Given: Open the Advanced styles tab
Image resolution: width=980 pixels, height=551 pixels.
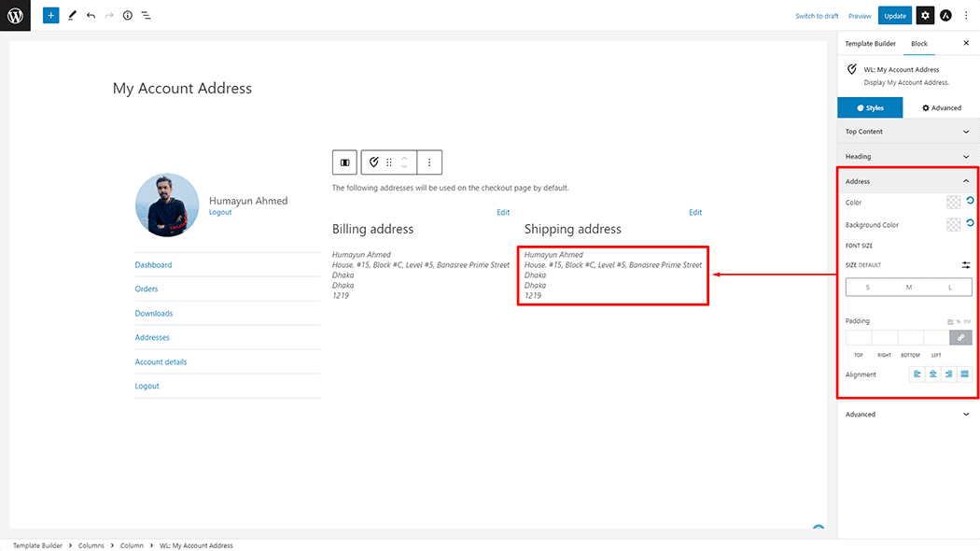Looking at the screenshot, I should pyautogui.click(x=941, y=107).
